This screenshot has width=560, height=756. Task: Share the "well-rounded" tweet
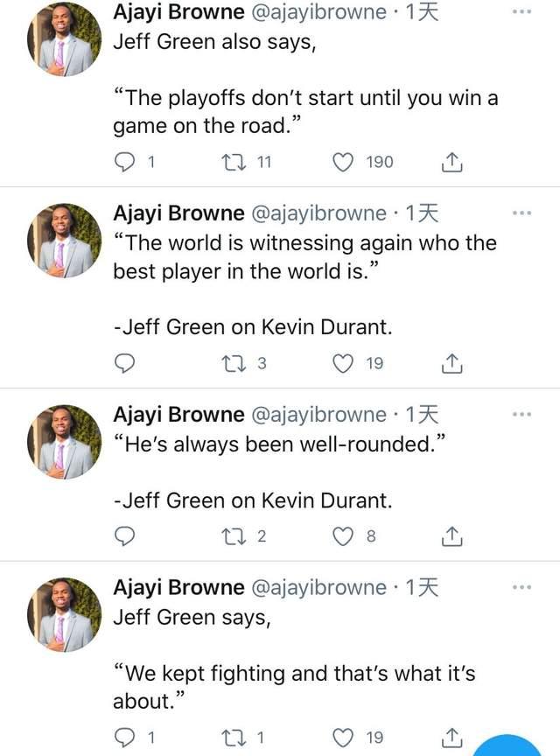[x=451, y=535]
